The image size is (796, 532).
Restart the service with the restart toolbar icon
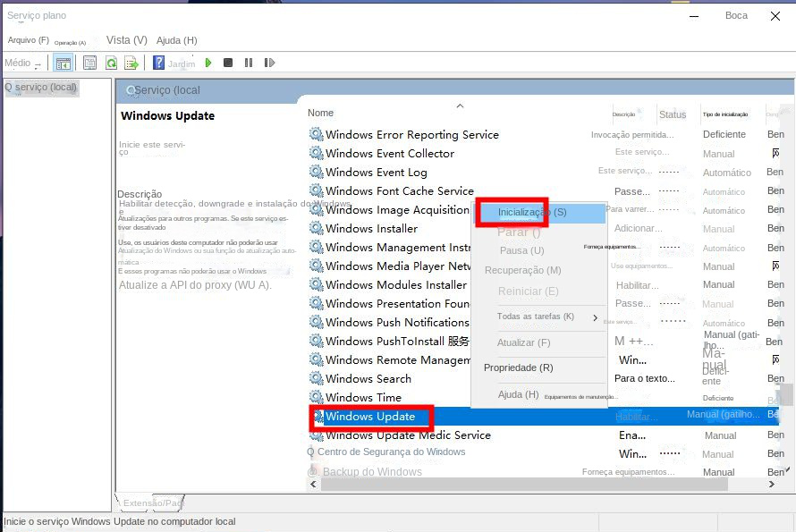pos(268,63)
